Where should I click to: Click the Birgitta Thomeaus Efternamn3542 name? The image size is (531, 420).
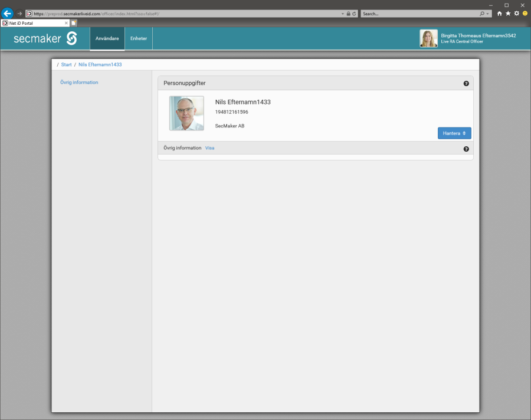click(x=478, y=35)
